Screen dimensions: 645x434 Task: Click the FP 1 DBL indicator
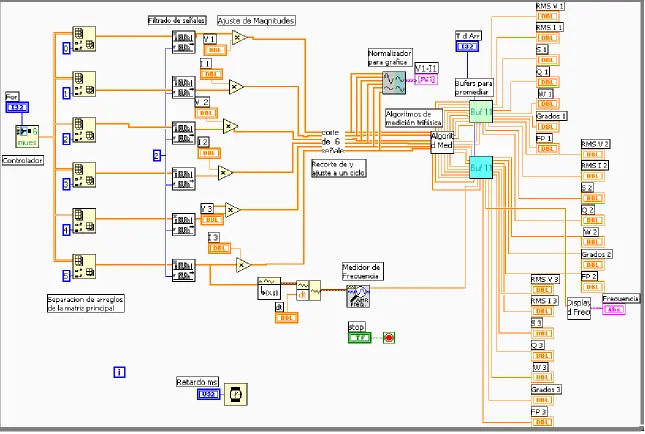click(x=548, y=149)
